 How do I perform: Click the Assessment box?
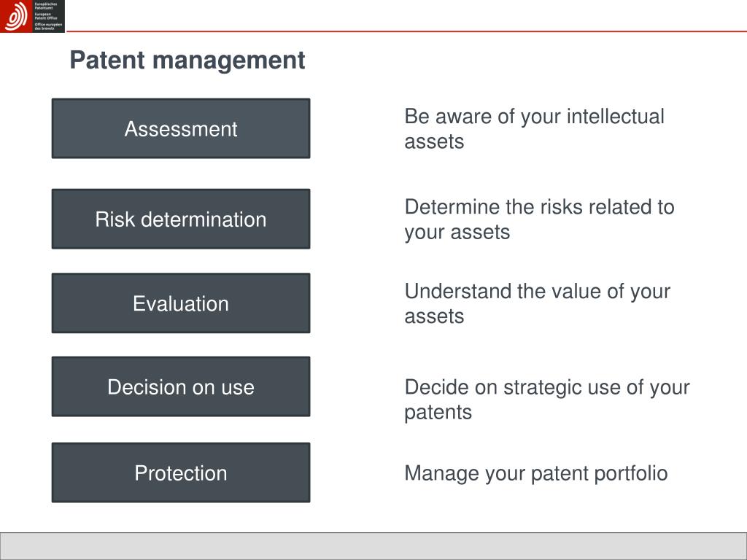pos(181,128)
